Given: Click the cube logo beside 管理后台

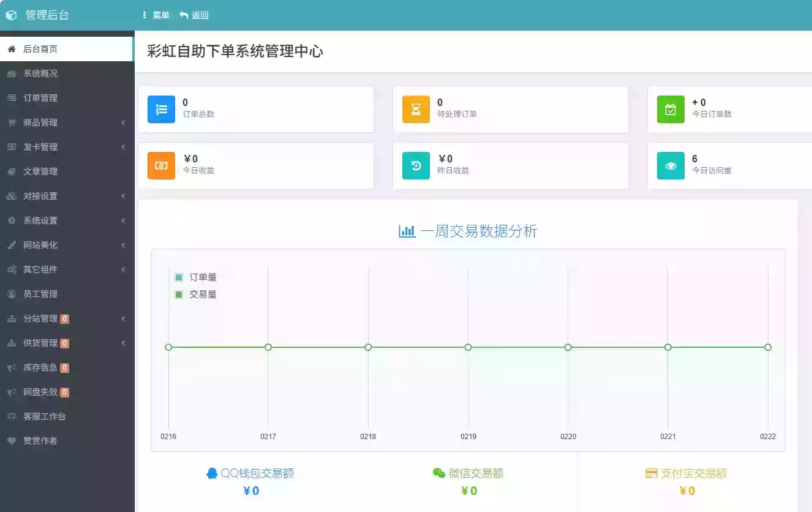Looking at the screenshot, I should pos(11,15).
